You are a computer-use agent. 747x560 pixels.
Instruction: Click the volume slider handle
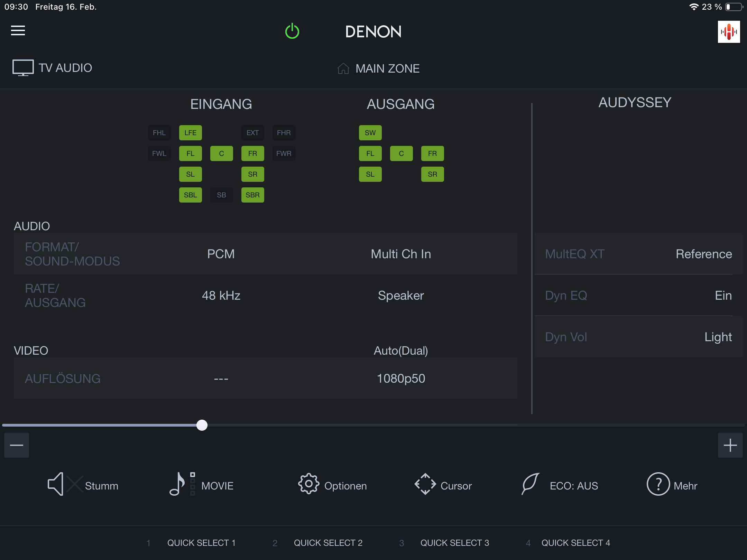click(x=202, y=425)
